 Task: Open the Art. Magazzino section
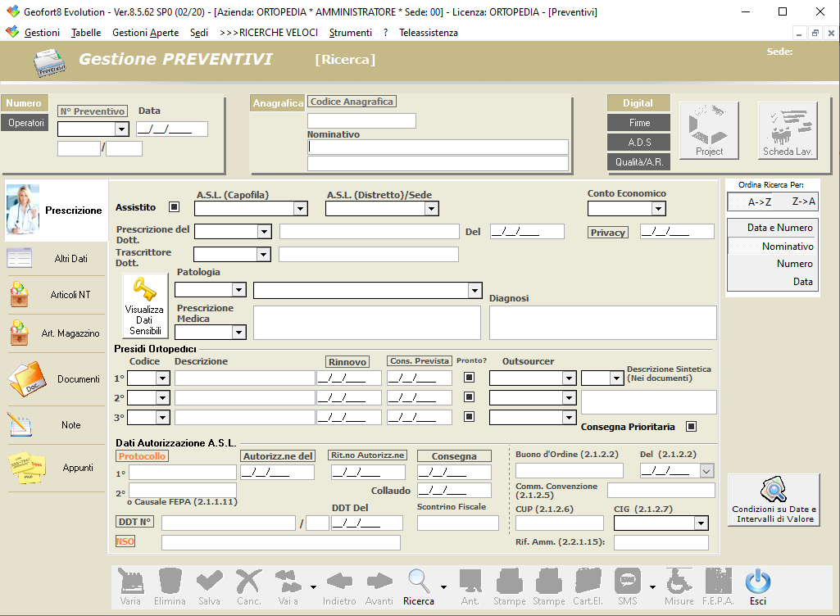point(57,333)
